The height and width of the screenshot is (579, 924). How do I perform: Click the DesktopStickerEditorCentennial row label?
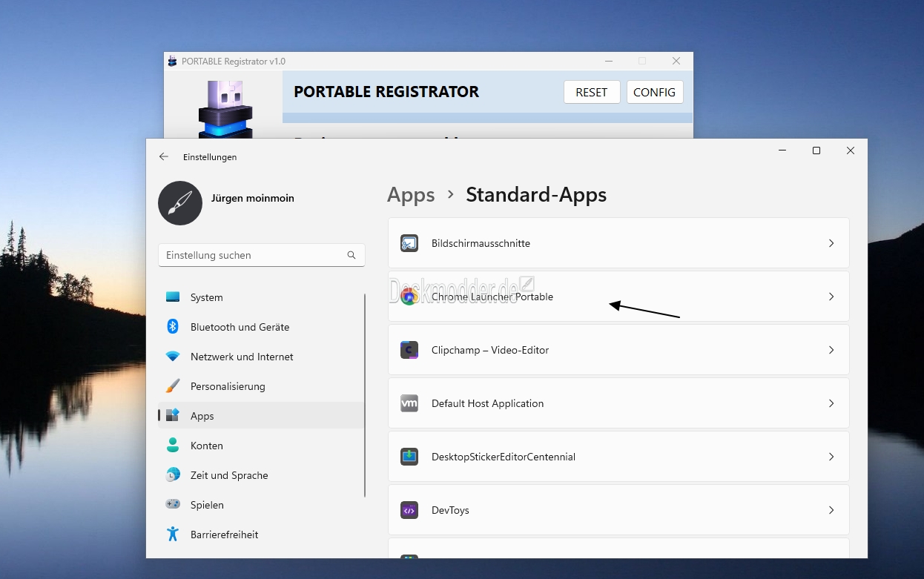pyautogui.click(x=504, y=457)
